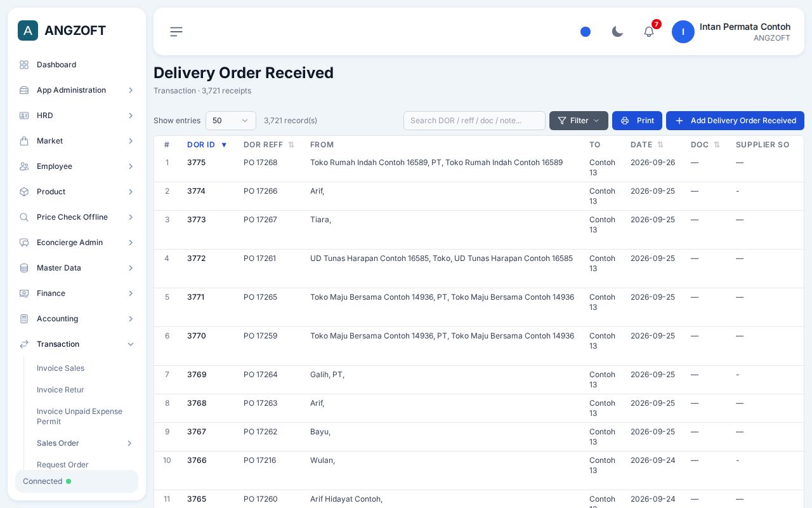
Task: Sort by the DOR REFF column header
Action: pyautogui.click(x=269, y=145)
